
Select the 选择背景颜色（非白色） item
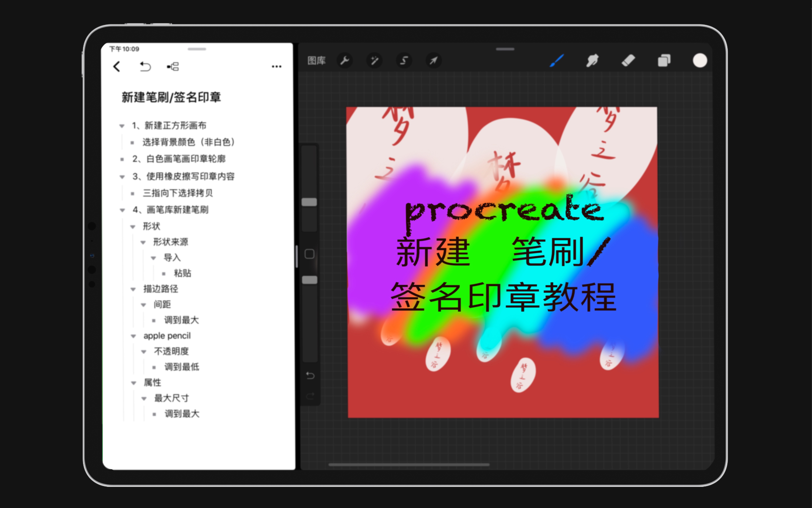point(189,142)
